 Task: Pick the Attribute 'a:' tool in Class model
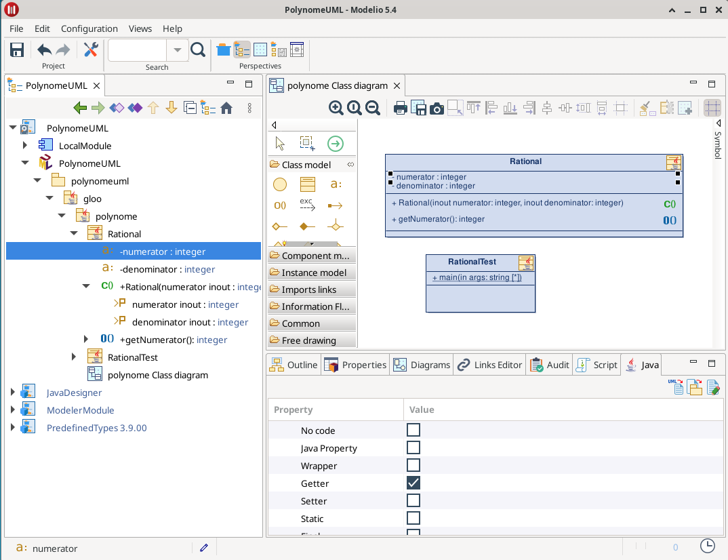click(336, 184)
